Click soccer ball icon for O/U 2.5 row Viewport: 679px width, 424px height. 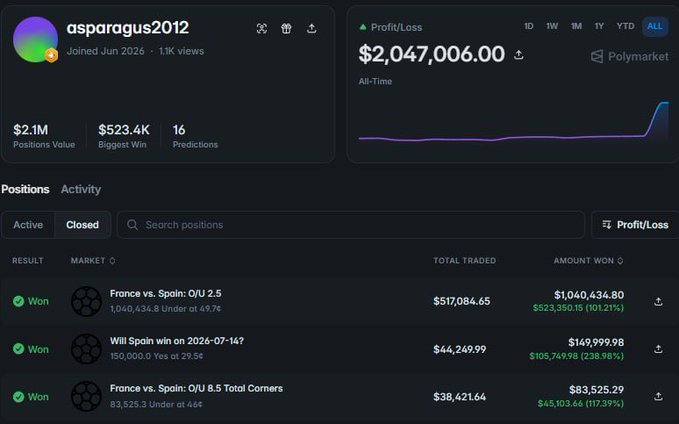[x=86, y=301]
